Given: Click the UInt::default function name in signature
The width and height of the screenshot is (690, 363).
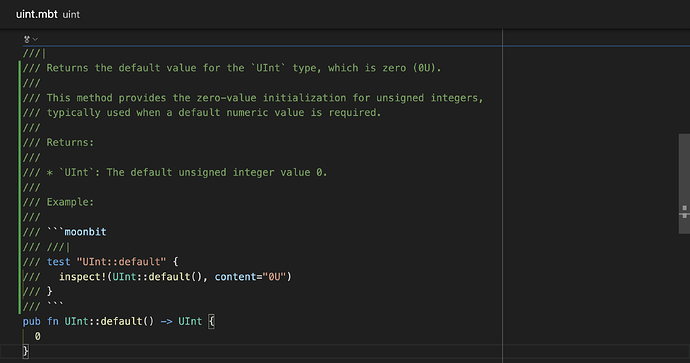Looking at the screenshot, I should 104,321.
